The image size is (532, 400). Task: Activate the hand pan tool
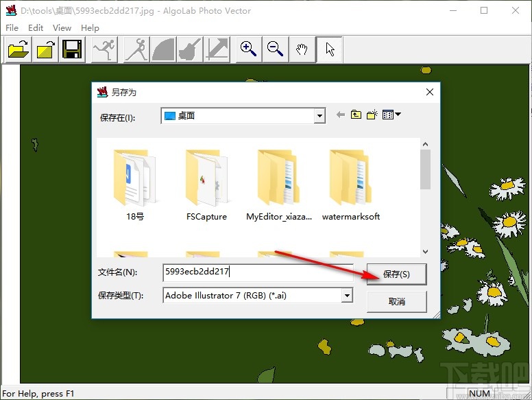(x=302, y=49)
